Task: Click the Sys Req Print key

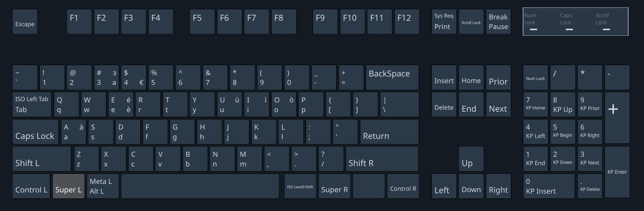Action: pos(444,22)
